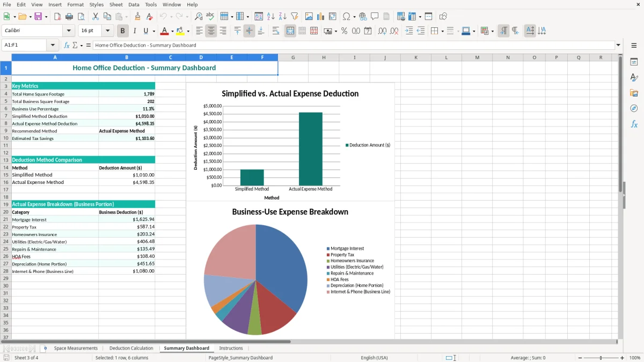
Task: Open the sidebar Gallery icon
Action: 634,93
